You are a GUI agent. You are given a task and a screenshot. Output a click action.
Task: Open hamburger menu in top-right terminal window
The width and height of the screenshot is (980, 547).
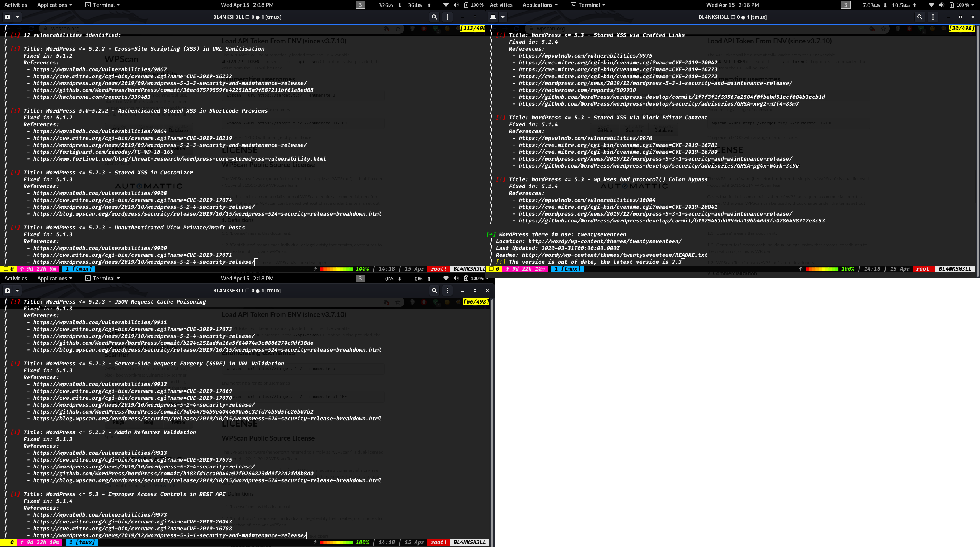tap(933, 17)
